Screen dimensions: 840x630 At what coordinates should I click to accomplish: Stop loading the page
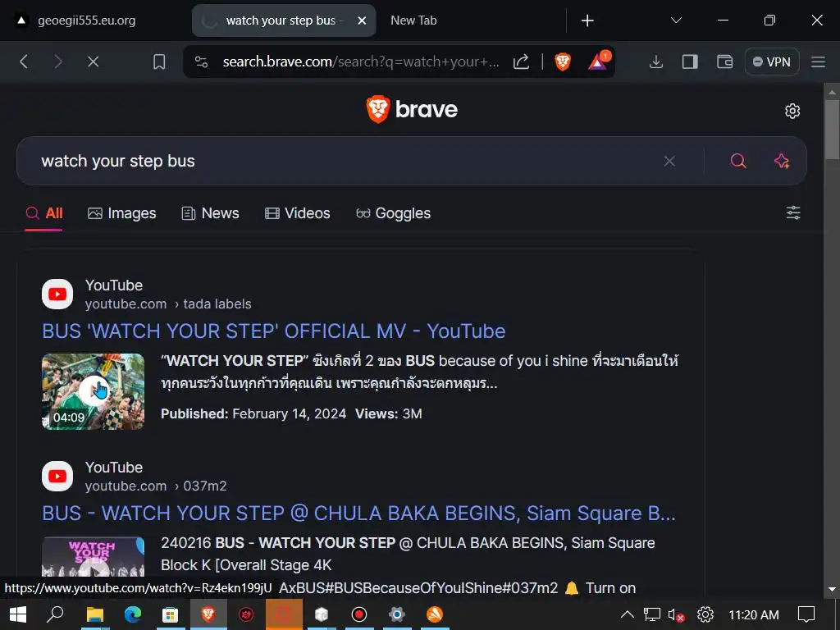click(94, 62)
